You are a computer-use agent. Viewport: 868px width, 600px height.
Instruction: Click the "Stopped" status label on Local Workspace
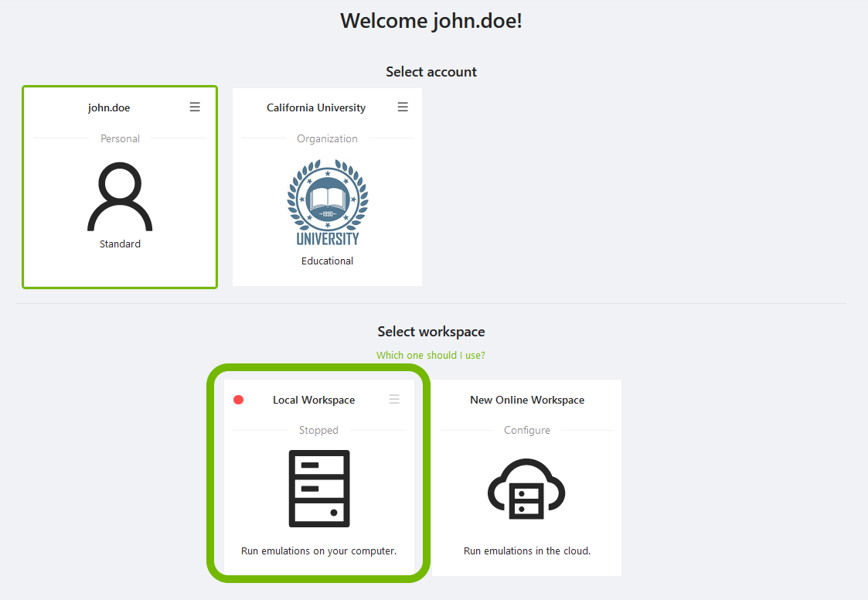(318, 430)
